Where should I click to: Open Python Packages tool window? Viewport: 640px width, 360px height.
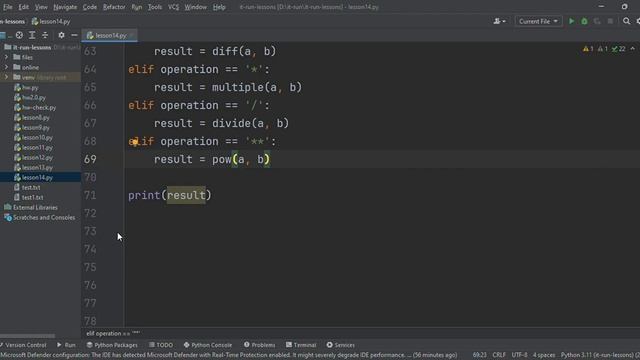tap(112, 345)
